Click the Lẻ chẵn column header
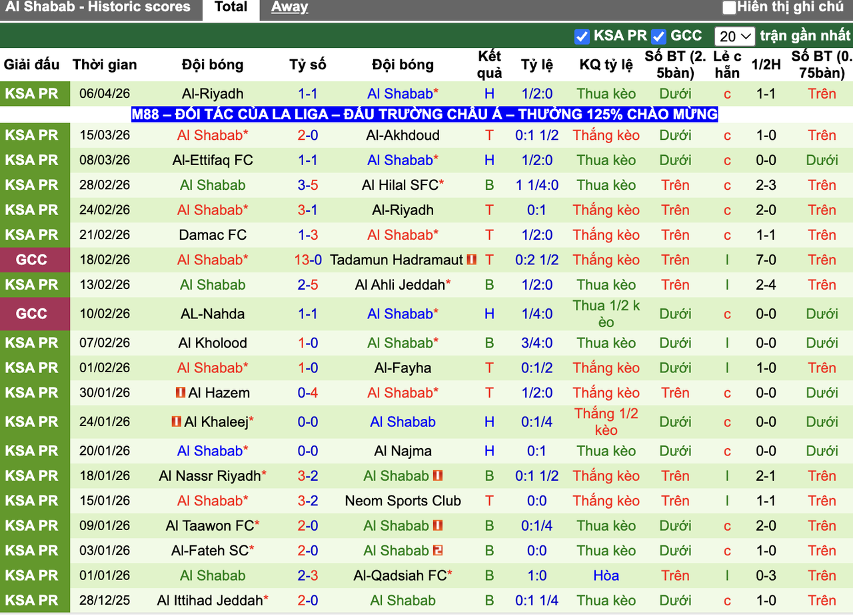 pos(727,65)
